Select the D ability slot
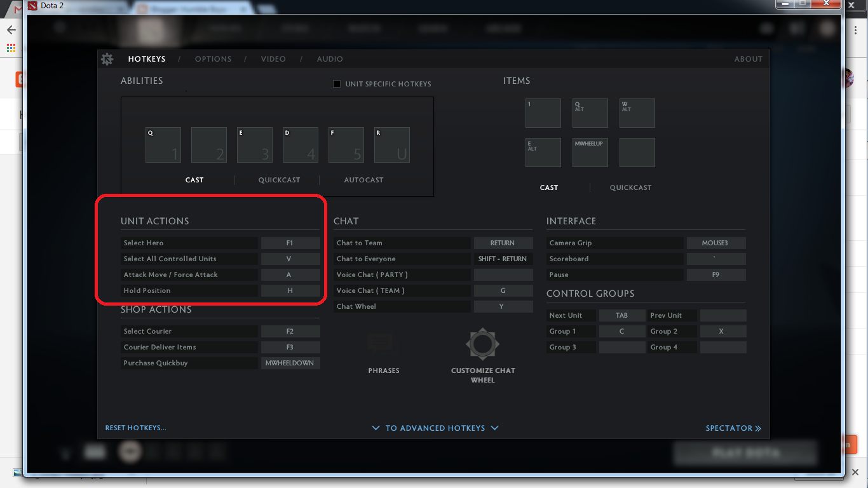Image resolution: width=868 pixels, height=488 pixels. pyautogui.click(x=301, y=145)
